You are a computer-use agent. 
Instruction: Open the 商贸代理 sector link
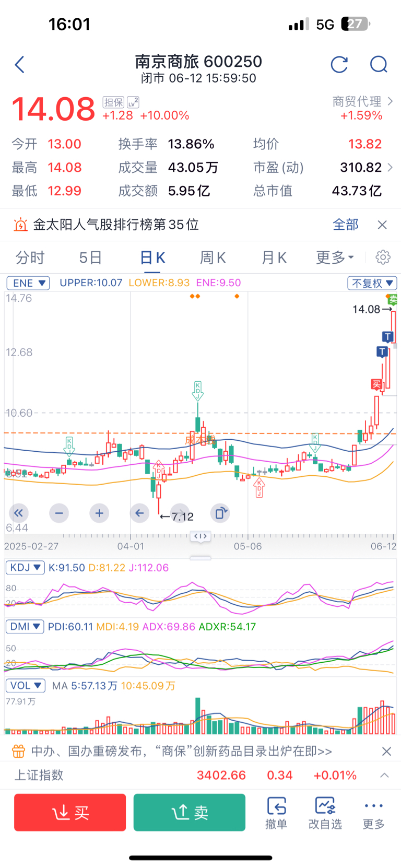(362, 101)
